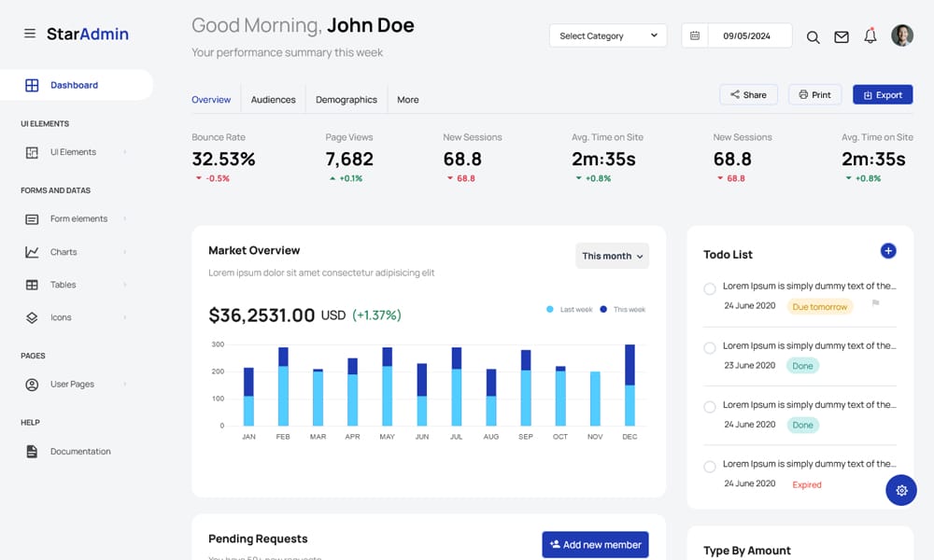Click the blue settings gear button
The width and height of the screenshot is (934, 560).
pyautogui.click(x=900, y=490)
